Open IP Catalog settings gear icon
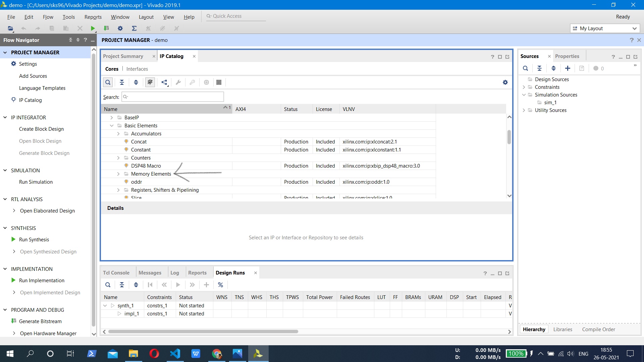 click(x=505, y=82)
